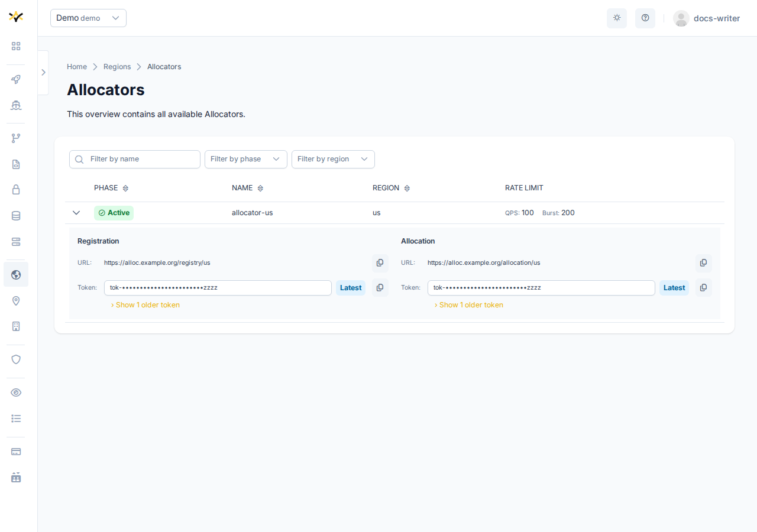Open the shield icon in the sidebar
The image size is (757, 532).
[16, 359]
